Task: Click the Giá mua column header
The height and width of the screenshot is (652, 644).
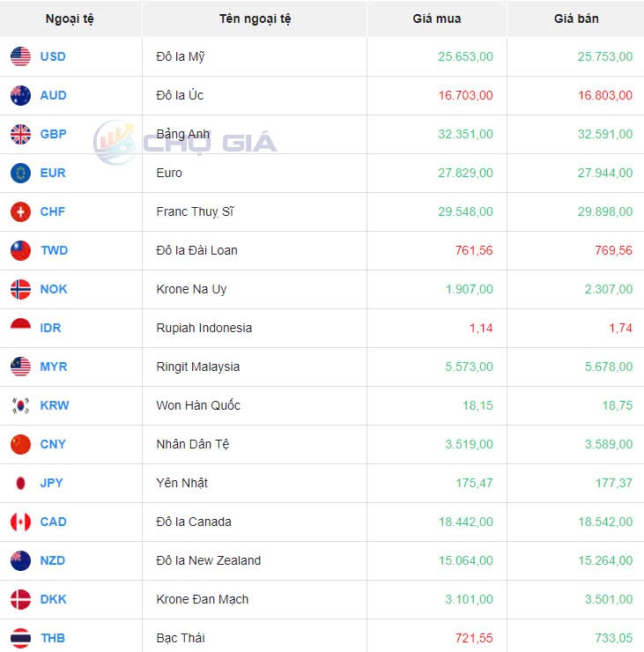Action: pos(437,19)
